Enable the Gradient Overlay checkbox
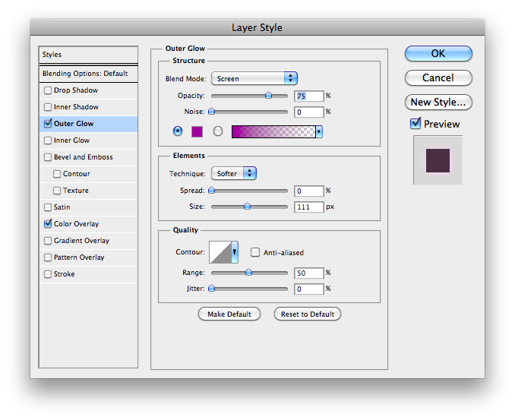The image size is (515, 420). (x=48, y=241)
